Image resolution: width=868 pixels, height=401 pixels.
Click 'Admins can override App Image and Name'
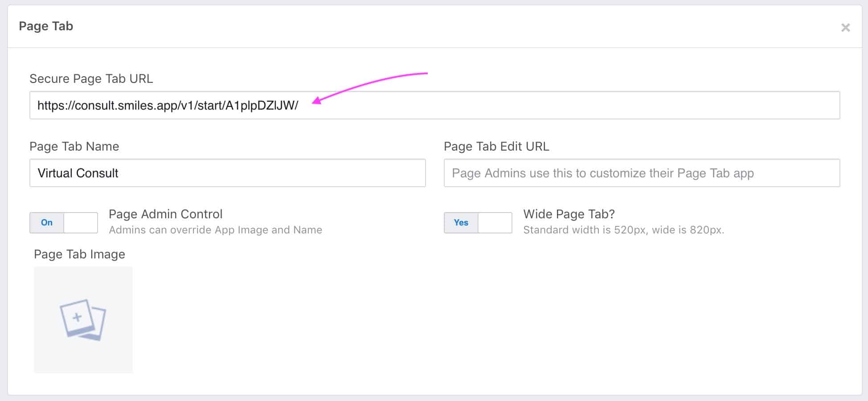point(216,230)
